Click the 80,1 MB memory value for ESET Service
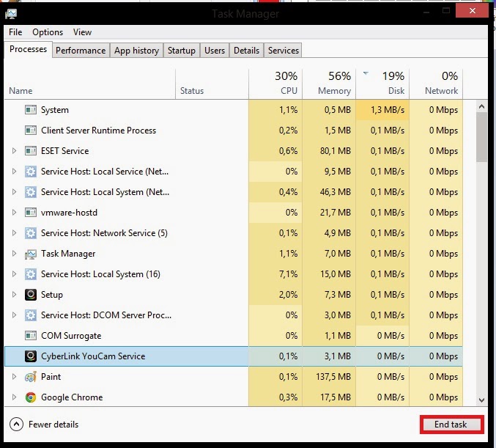 [x=336, y=151]
